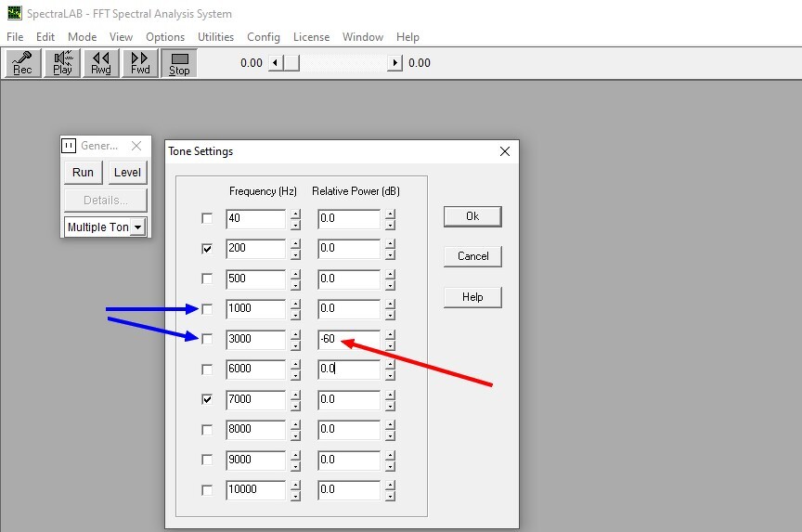Increase the 9000 Hz row power with up spinner

point(390,455)
